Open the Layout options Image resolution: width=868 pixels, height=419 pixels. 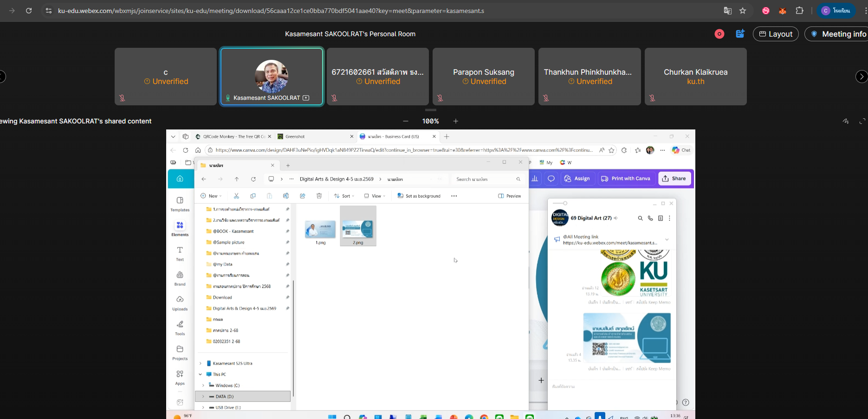tap(776, 34)
